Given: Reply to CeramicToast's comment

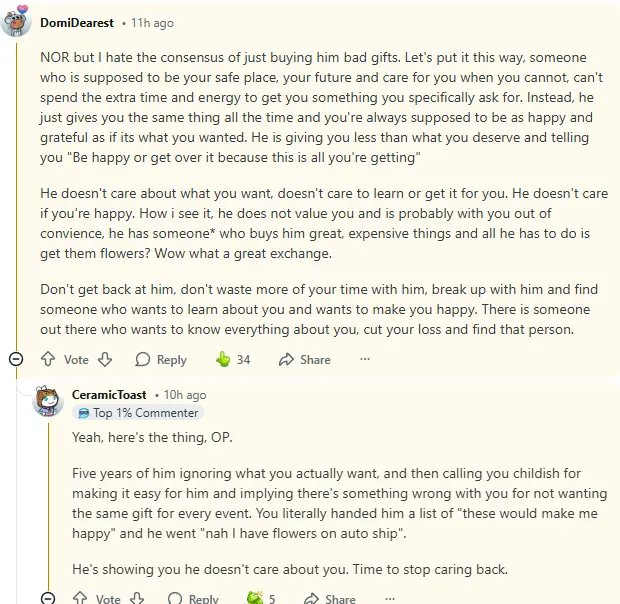Looking at the screenshot, I should tap(193, 598).
